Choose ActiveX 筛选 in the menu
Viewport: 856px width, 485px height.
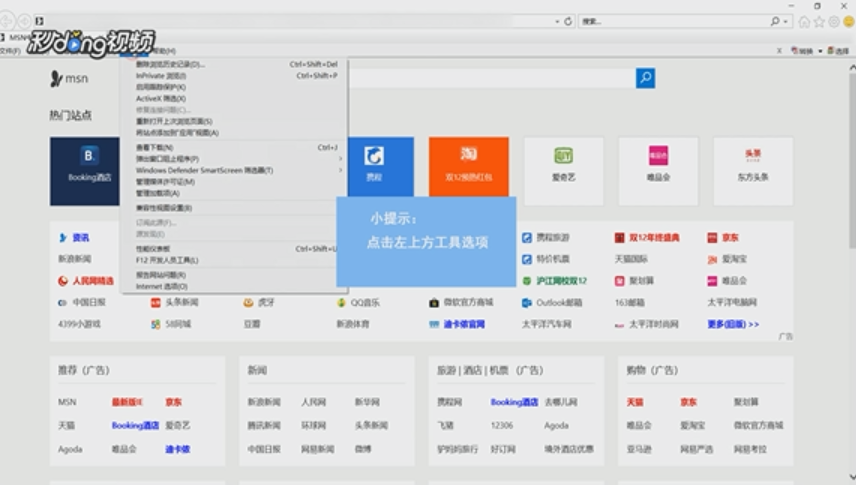tap(234, 99)
